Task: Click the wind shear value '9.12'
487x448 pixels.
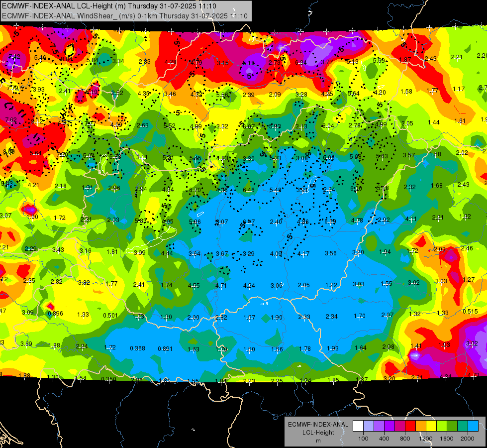Action: (x=37, y=121)
